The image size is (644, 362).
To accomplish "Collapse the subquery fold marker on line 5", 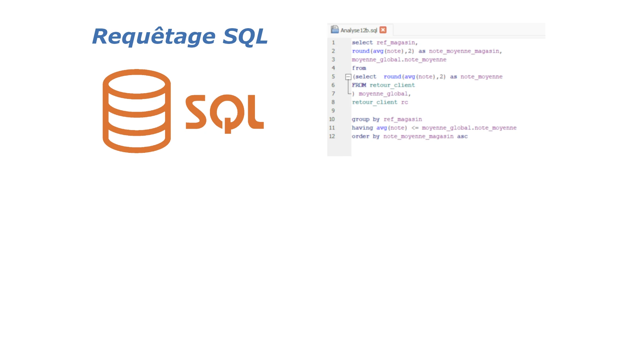I will coord(348,77).
